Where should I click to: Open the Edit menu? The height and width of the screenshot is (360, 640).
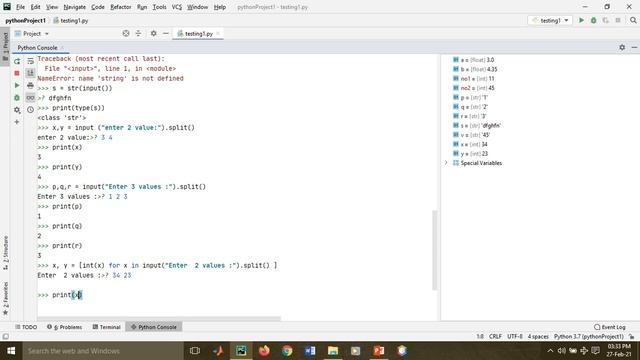[36, 7]
